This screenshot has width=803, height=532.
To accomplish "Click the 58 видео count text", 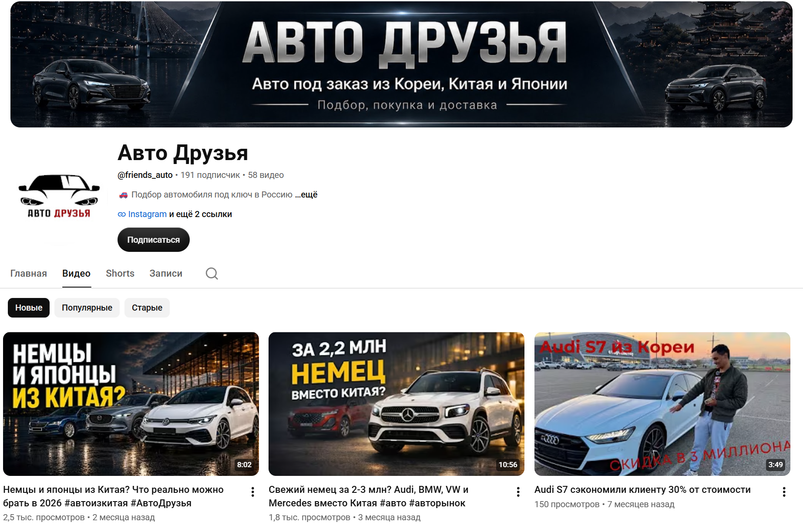I will pyautogui.click(x=266, y=175).
